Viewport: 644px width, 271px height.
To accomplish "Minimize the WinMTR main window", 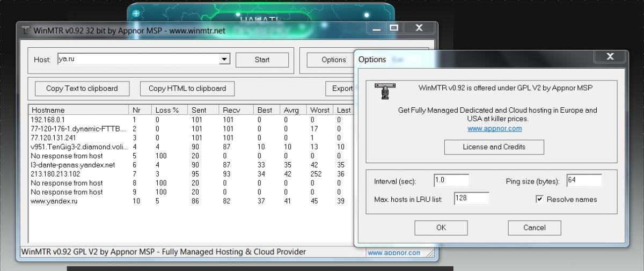I will click(x=376, y=28).
